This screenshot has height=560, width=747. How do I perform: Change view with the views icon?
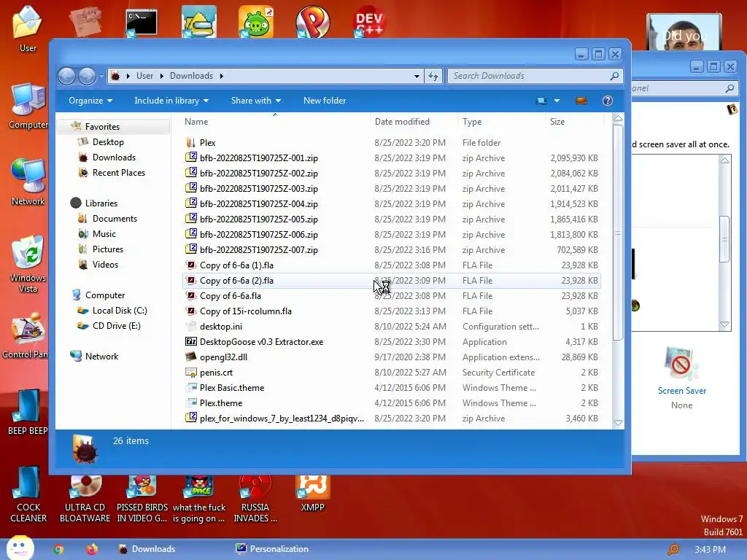tap(541, 101)
